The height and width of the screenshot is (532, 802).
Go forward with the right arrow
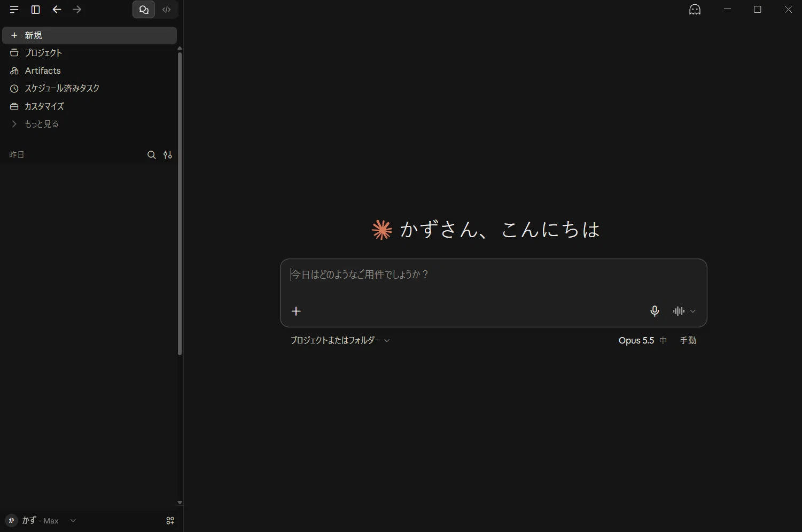(x=77, y=10)
